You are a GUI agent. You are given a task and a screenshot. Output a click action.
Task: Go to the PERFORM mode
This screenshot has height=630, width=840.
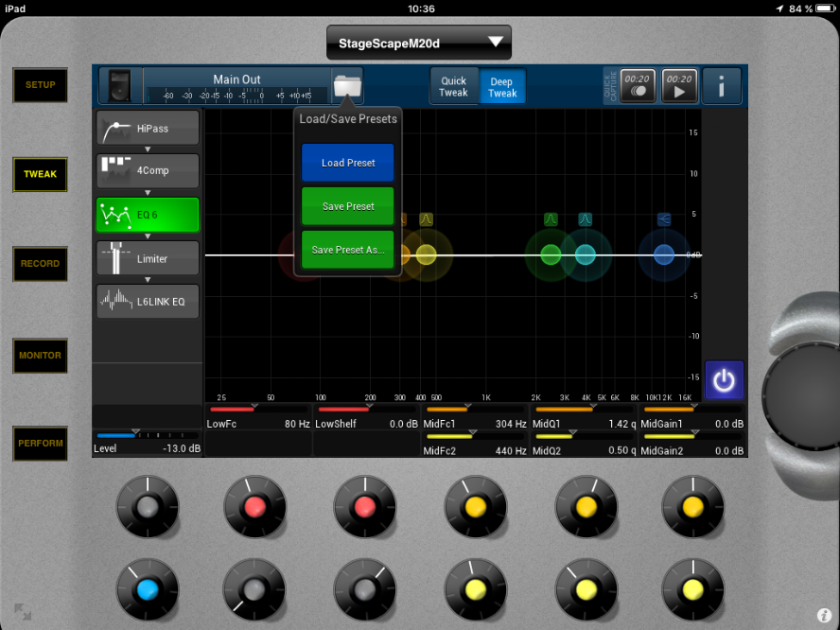pyautogui.click(x=40, y=444)
